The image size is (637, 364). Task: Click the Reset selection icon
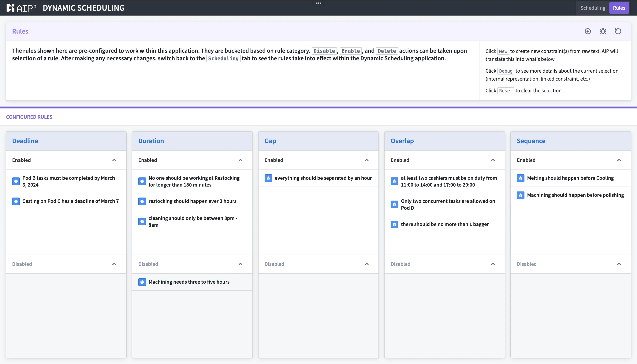pyautogui.click(x=618, y=31)
